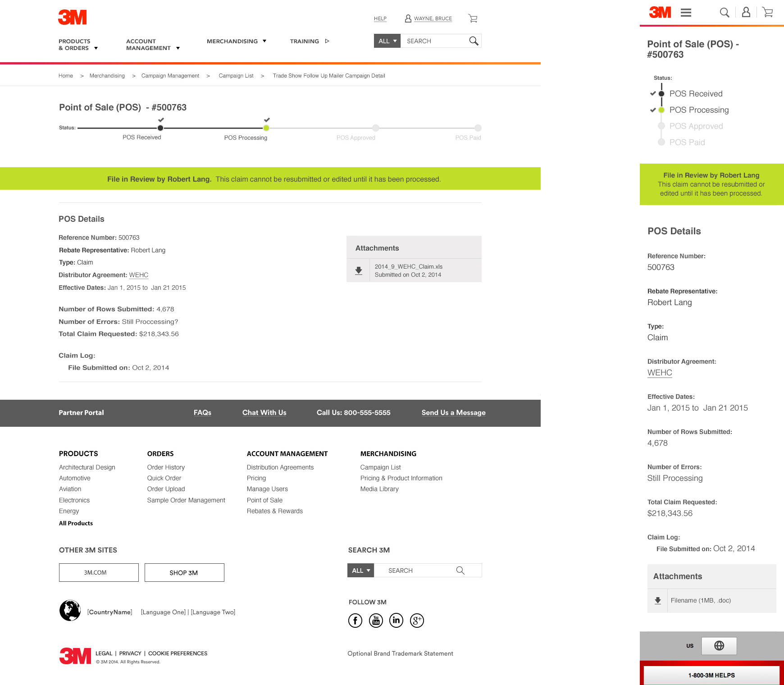Open footer Campaign List link
The image size is (784, 685).
pos(380,467)
